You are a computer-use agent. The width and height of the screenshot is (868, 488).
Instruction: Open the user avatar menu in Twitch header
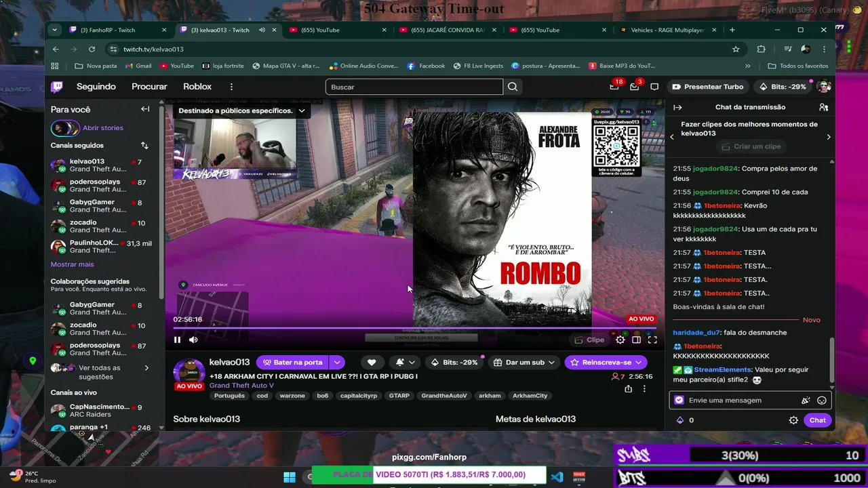[824, 87]
